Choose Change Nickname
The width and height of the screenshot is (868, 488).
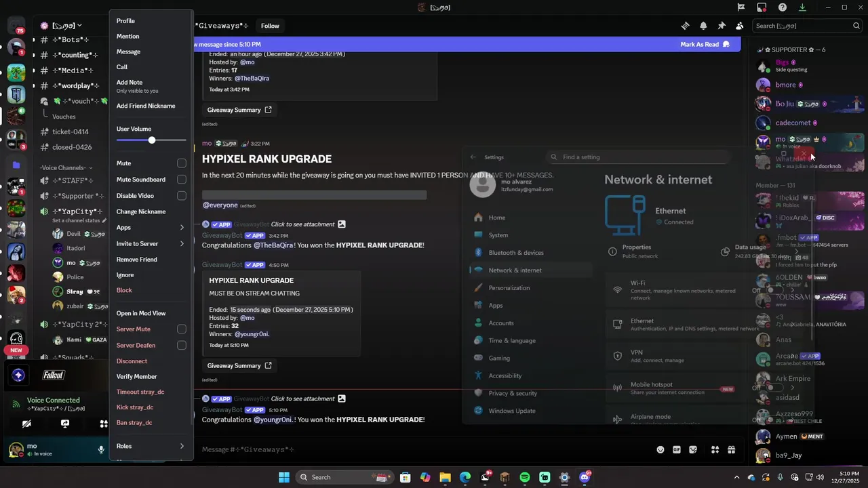(x=151, y=211)
